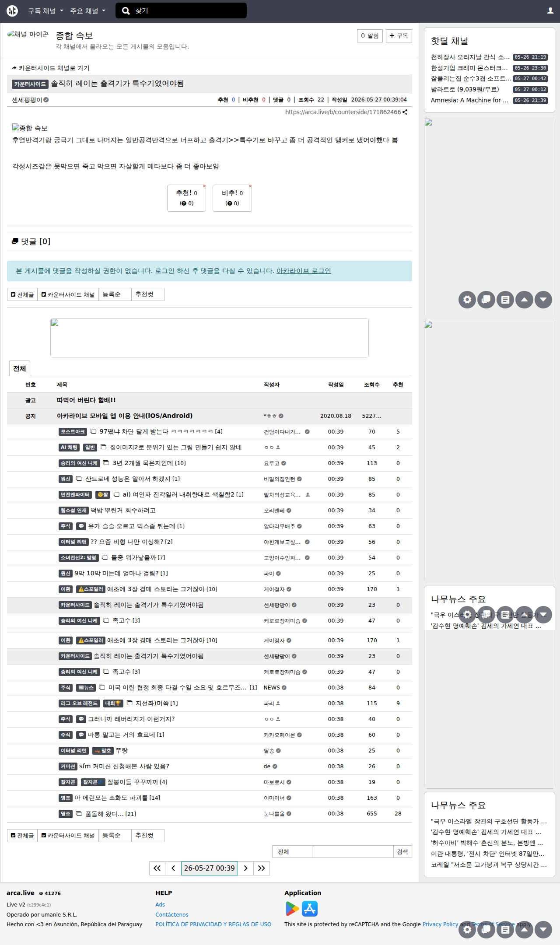Open the 등록순 sort dropdown above the list

point(115,294)
